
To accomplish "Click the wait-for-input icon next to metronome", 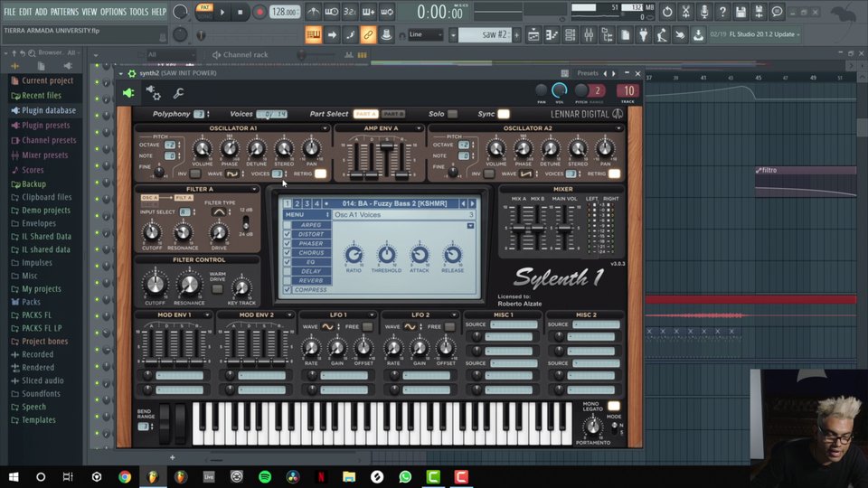I will [332, 12].
